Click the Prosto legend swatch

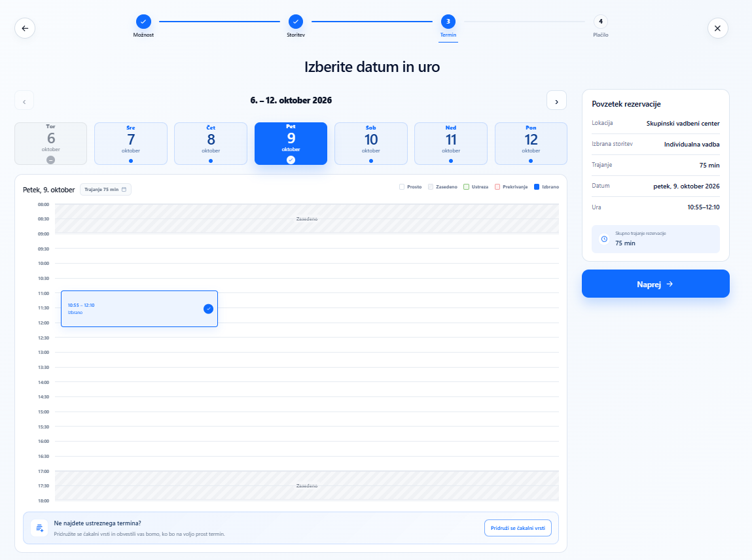pyautogui.click(x=402, y=187)
